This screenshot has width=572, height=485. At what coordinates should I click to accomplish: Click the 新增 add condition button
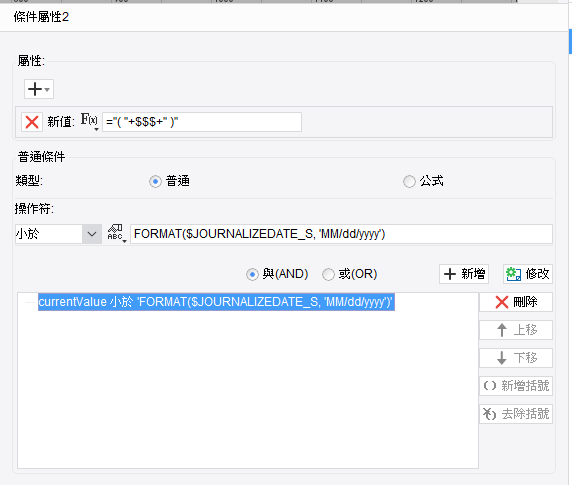click(464, 274)
